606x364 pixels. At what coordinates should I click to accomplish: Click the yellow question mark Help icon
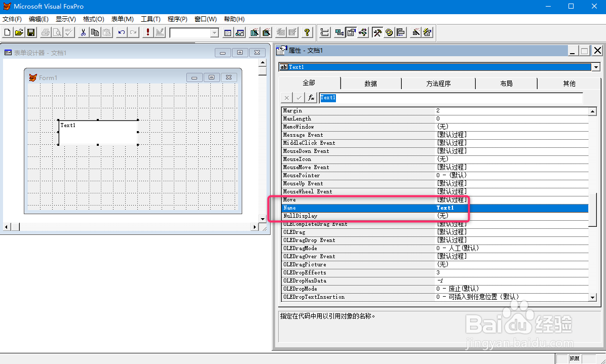pyautogui.click(x=307, y=33)
